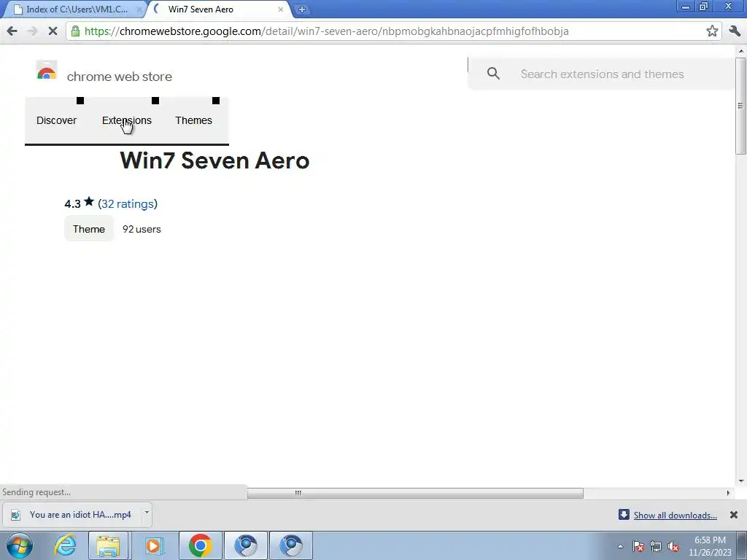
Task: Stop loading the page with the X button
Action: coord(53,31)
